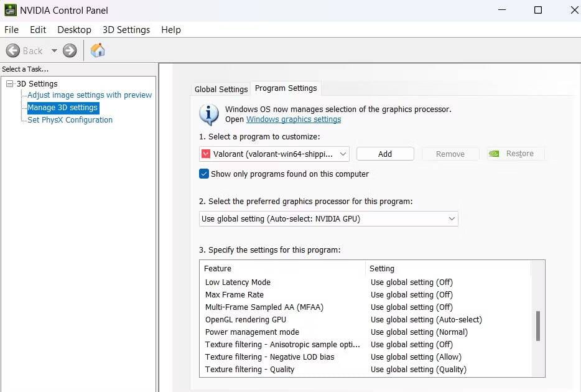Uncheck Show only programs found on this computer
The image size is (581, 392).
(x=203, y=174)
